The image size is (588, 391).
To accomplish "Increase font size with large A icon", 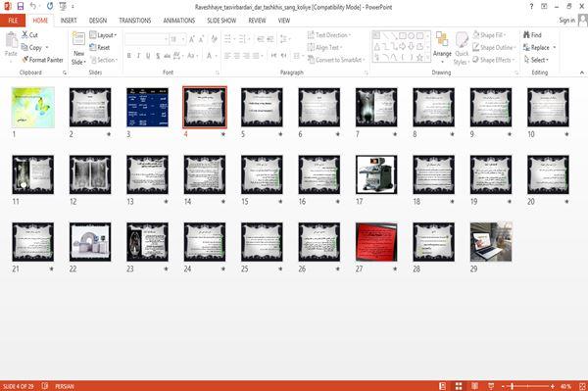I will [x=192, y=39].
